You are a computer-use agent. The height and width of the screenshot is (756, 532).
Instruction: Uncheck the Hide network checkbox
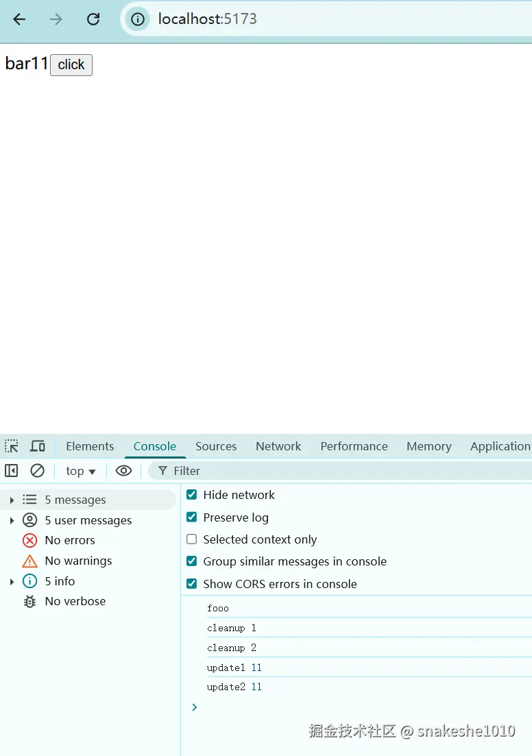point(191,495)
